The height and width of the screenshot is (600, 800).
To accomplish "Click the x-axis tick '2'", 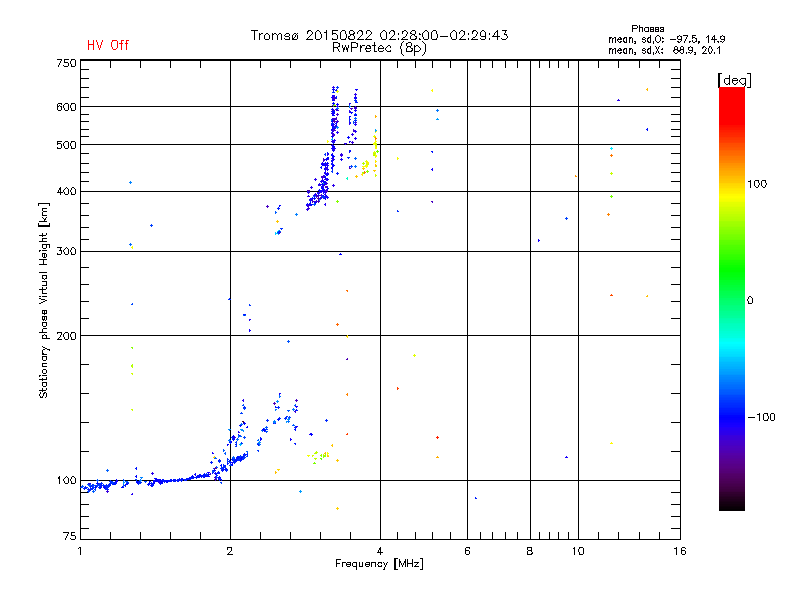I will [x=230, y=551].
